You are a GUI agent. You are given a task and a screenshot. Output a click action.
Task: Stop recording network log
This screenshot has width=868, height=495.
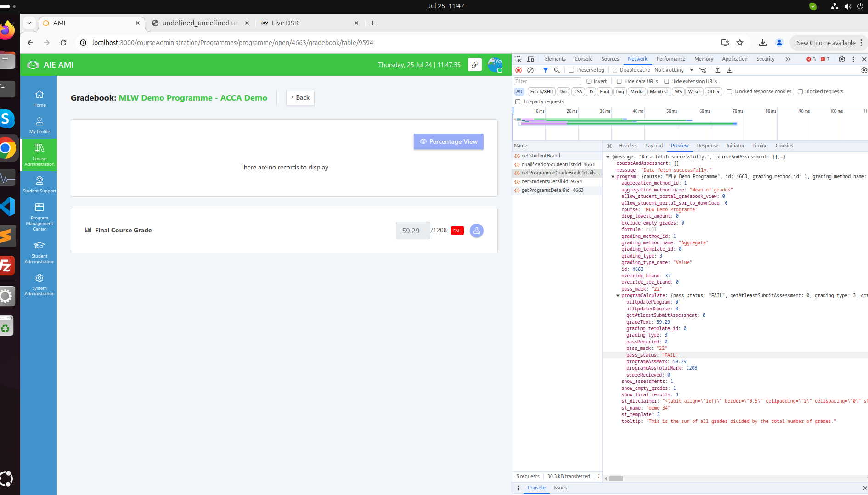(519, 70)
